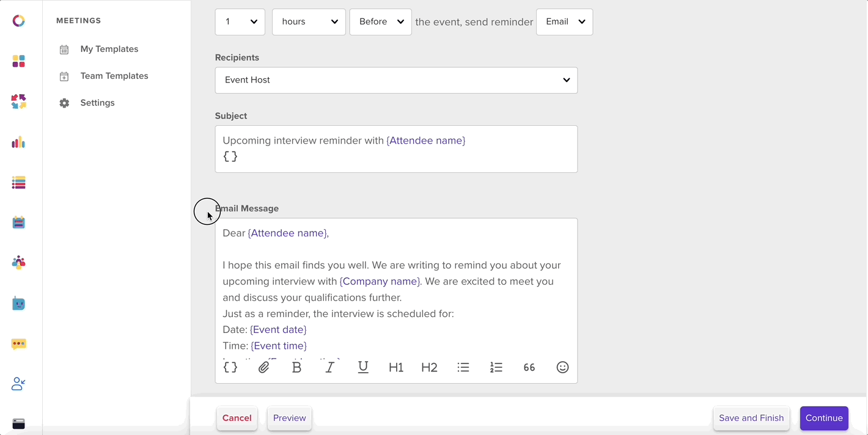This screenshot has height=435, width=868.
Task: Open the credit card billing icon
Action: click(x=19, y=423)
